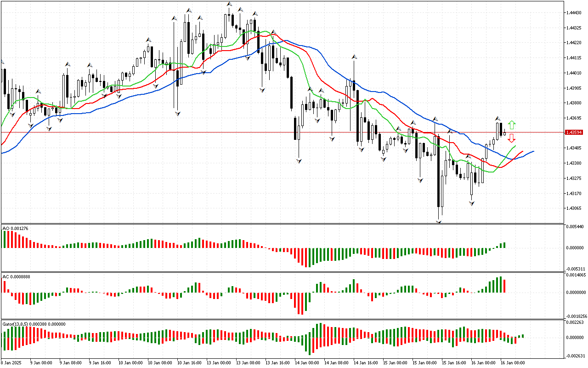Click the red down arrow beside the latest candle
This screenshot has width=588, height=368.
point(512,138)
